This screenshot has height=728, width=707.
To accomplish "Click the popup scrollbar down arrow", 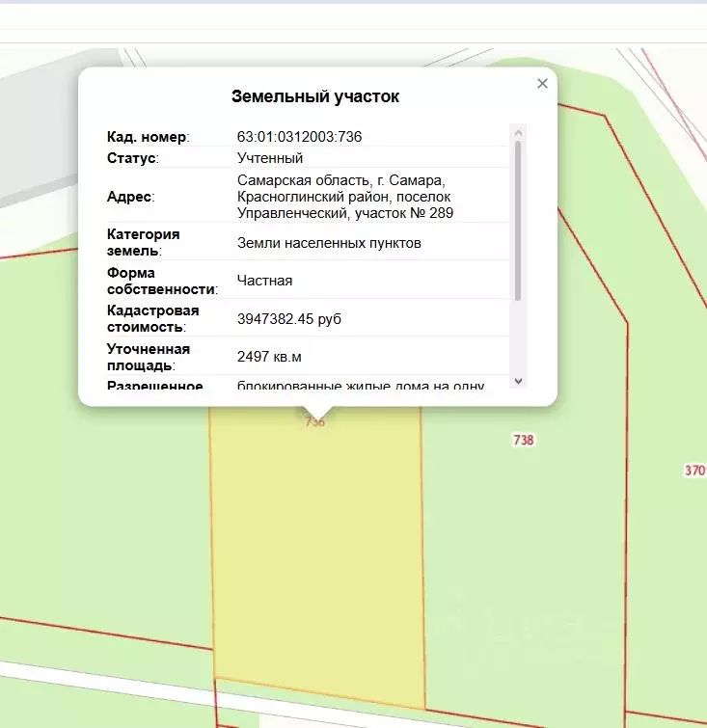I will [518, 381].
